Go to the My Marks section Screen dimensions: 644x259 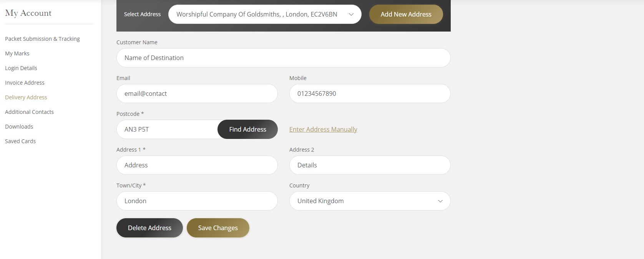(17, 53)
